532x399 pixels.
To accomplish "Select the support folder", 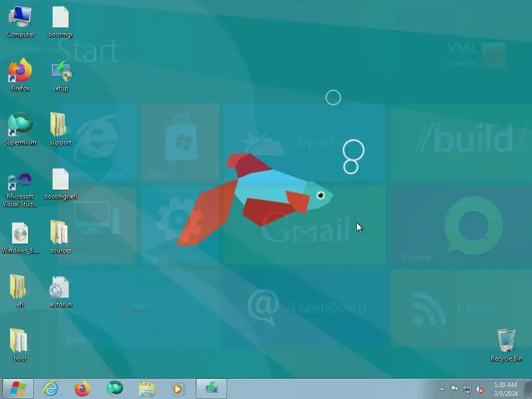I will click(60, 129).
